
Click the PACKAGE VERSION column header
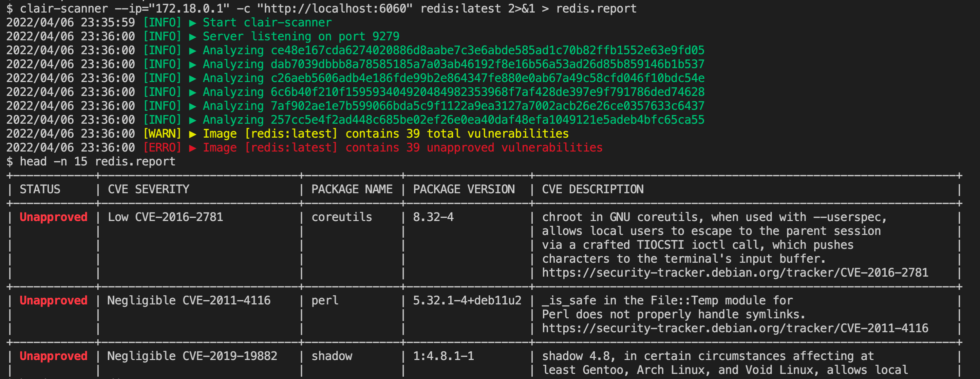click(x=464, y=189)
